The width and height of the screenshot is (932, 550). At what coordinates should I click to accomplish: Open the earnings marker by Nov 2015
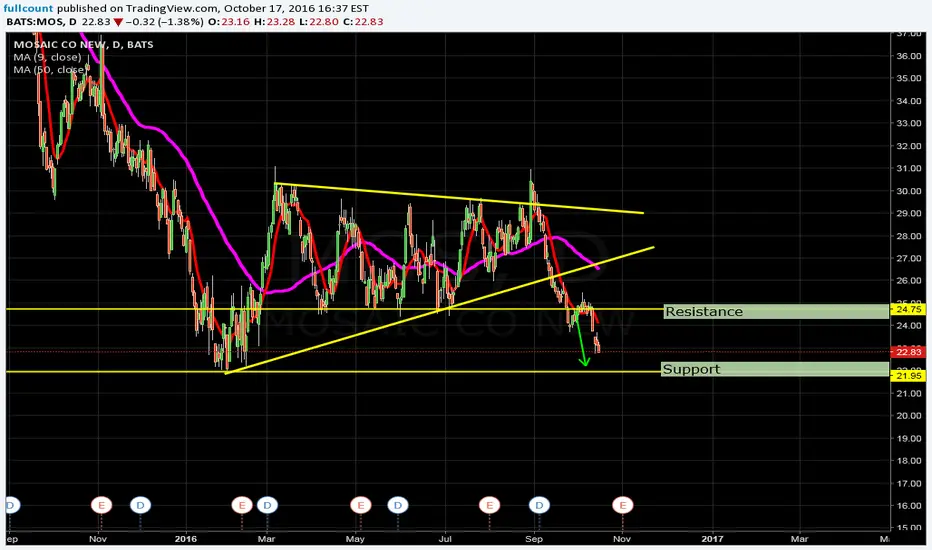point(101,505)
